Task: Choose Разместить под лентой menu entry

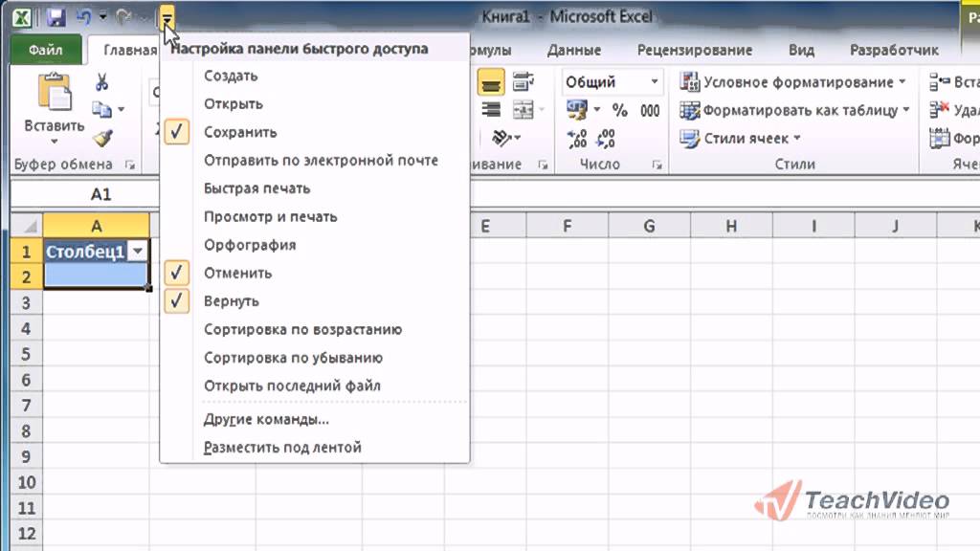Action: click(x=315, y=448)
